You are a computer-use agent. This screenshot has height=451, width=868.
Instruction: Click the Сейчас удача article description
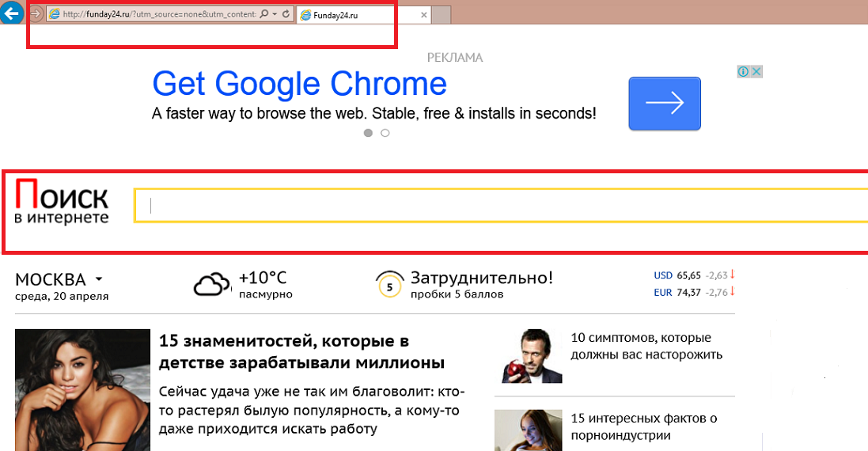click(312, 410)
